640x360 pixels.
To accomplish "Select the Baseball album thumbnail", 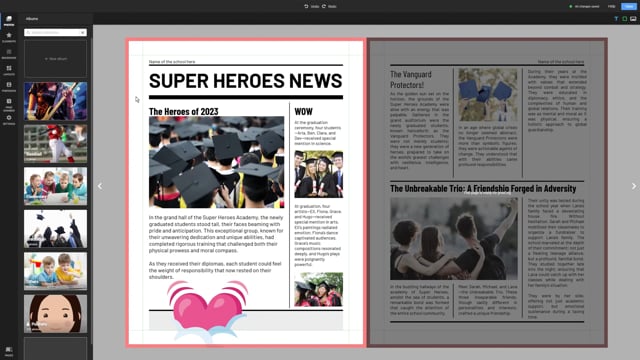I will (x=56, y=144).
